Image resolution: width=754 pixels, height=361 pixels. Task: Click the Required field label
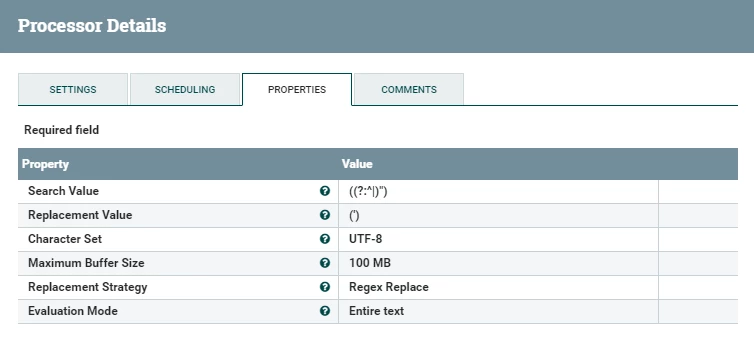coord(62,130)
